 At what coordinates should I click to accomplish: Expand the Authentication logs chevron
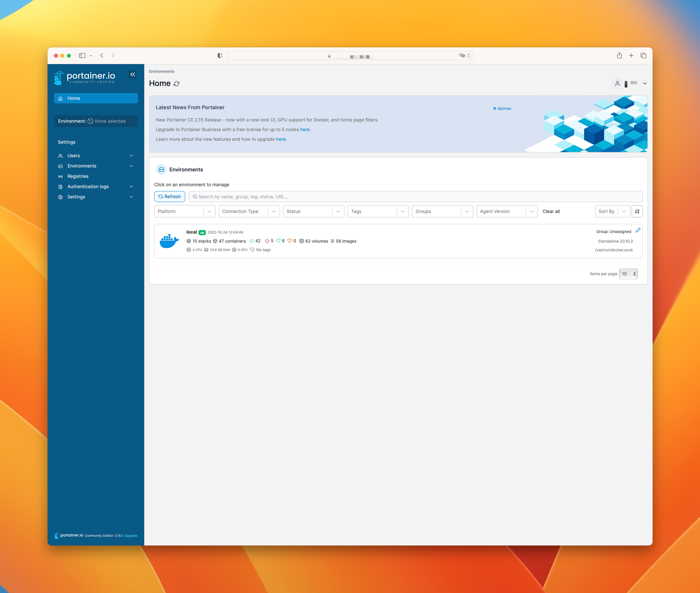tap(131, 186)
